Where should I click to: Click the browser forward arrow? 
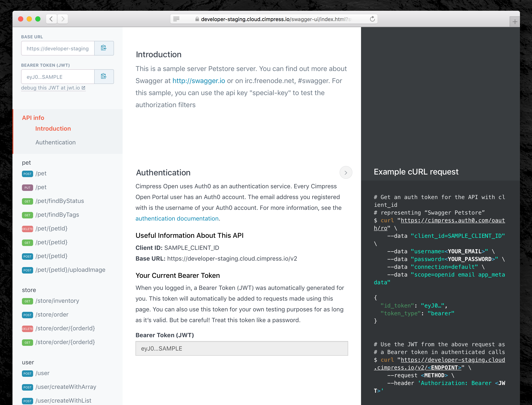63,19
